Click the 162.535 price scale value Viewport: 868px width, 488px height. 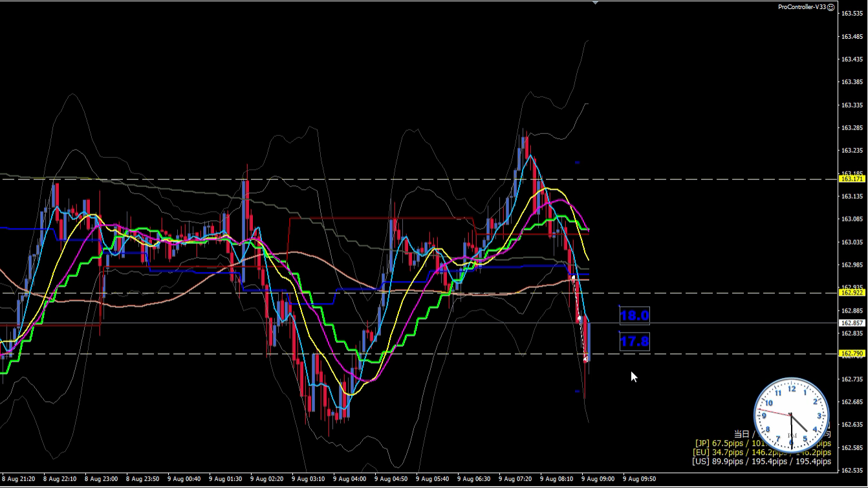click(852, 471)
